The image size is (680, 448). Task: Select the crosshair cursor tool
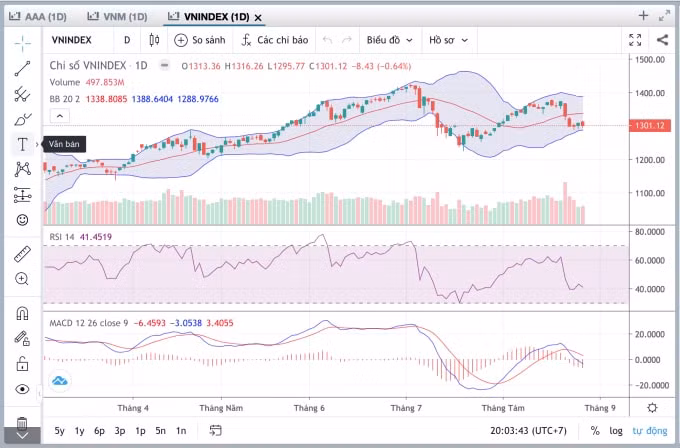pyautogui.click(x=22, y=43)
